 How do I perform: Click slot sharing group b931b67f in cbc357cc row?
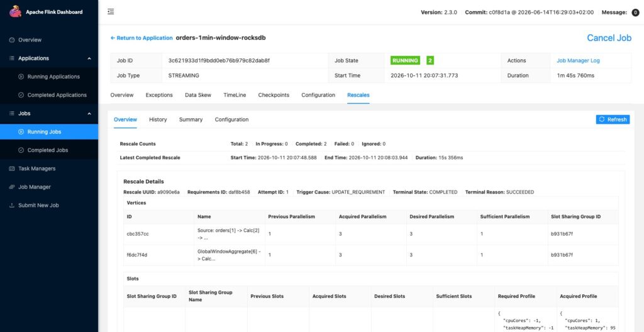coord(561,234)
